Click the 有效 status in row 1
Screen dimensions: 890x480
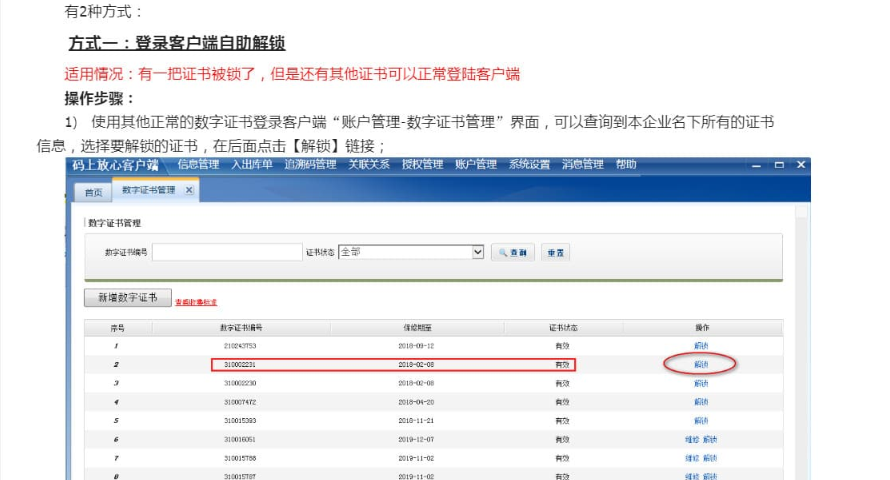pyautogui.click(x=562, y=346)
